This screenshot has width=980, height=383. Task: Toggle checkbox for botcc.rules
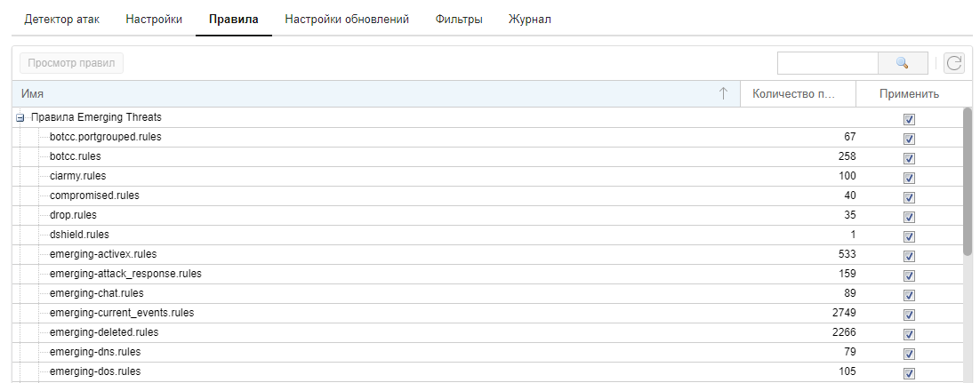[x=909, y=158]
